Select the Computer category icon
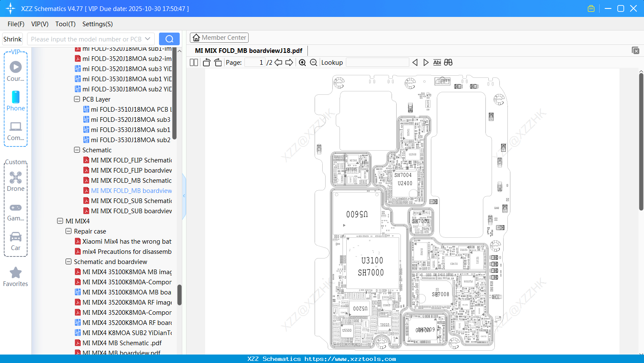Image resolution: width=644 pixels, height=363 pixels. click(x=16, y=131)
